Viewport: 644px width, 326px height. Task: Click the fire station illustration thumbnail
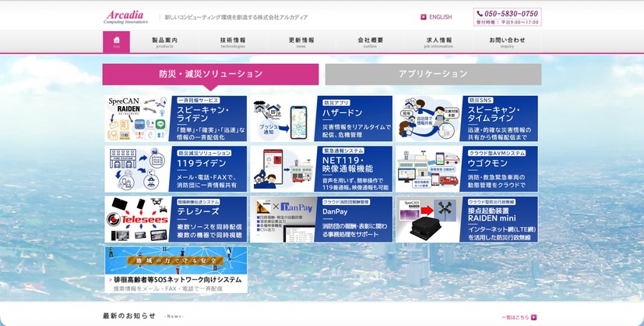click(137, 169)
